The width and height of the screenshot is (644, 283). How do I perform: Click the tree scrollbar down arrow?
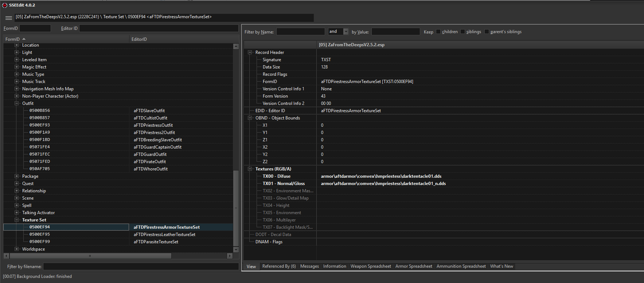click(236, 249)
